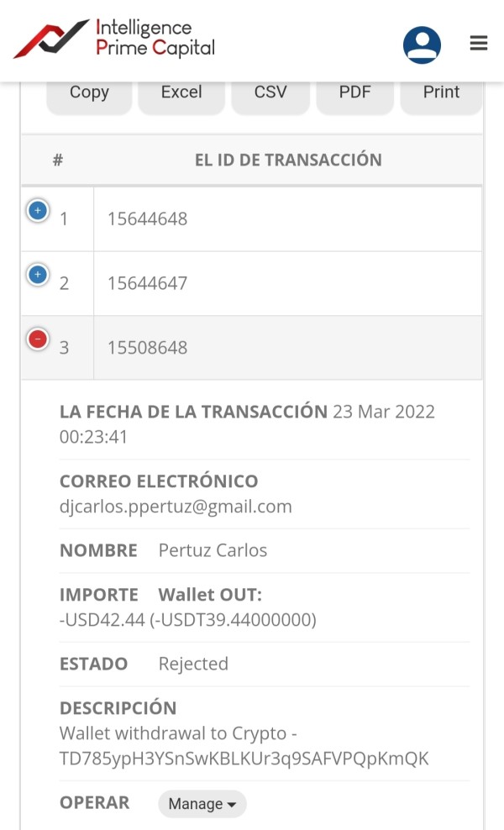Screen dimensions: 504x830
Task: Click the Intelligence Prime Capital logo
Action: tap(114, 39)
